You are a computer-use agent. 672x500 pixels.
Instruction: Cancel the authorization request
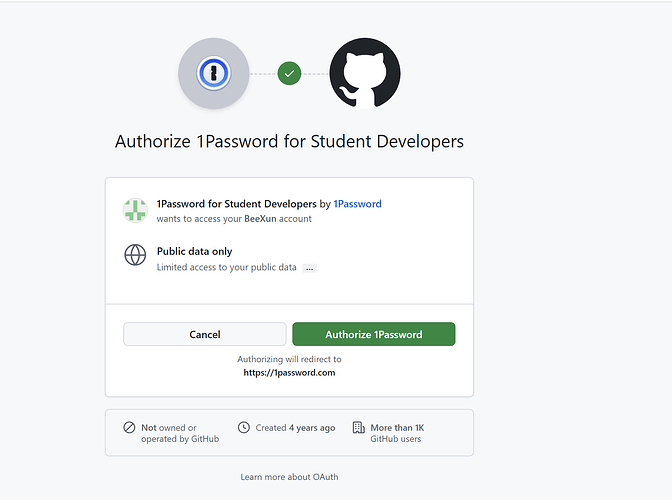click(205, 334)
